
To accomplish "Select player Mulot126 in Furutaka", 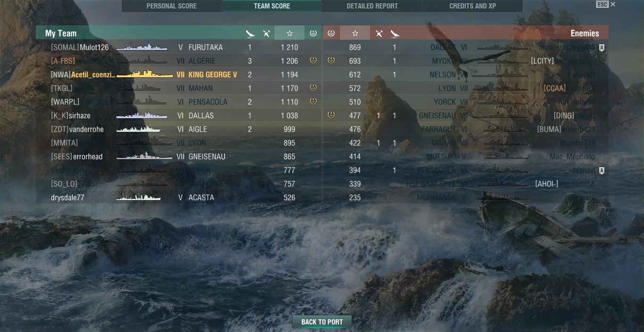I will (x=179, y=47).
